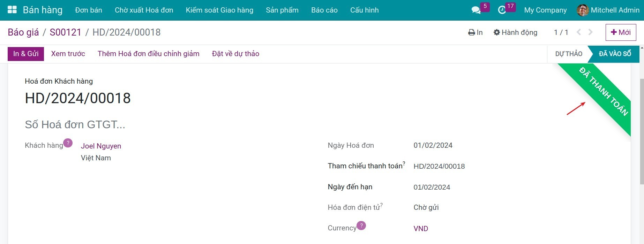The height and width of the screenshot is (244, 644).
Task: Click the help icon next to Currency
Action: click(361, 226)
